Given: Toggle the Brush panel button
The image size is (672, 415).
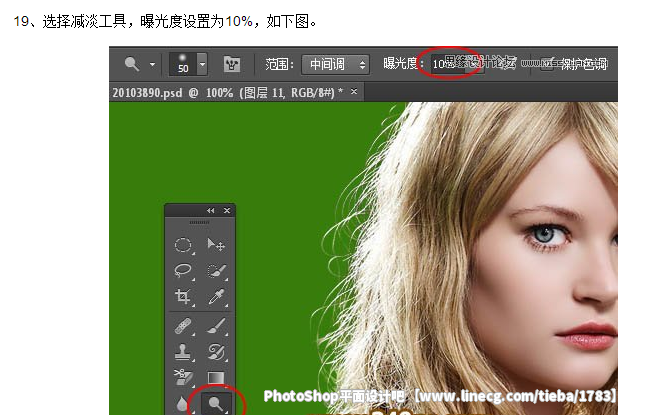Looking at the screenshot, I should coord(232,64).
